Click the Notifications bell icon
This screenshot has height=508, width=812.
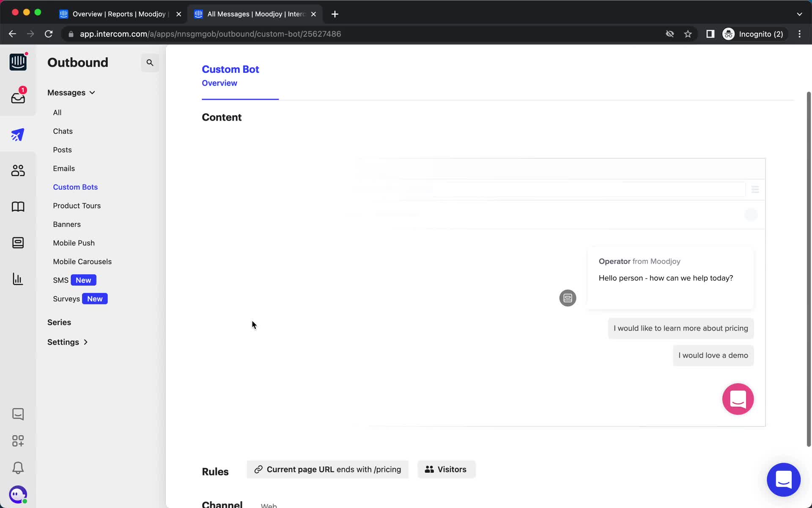[17, 468]
